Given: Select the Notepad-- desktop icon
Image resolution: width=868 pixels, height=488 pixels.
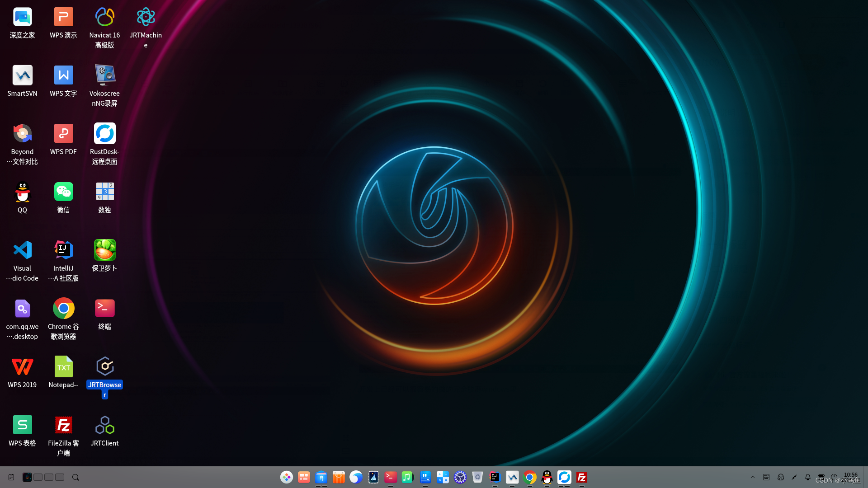Looking at the screenshot, I should (63, 373).
